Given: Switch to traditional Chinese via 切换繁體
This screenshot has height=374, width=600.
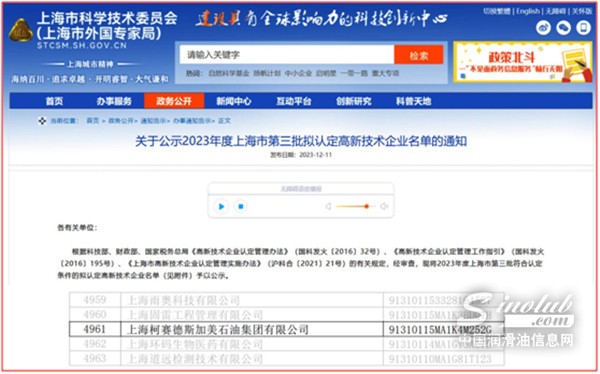Looking at the screenshot, I should (x=497, y=11).
